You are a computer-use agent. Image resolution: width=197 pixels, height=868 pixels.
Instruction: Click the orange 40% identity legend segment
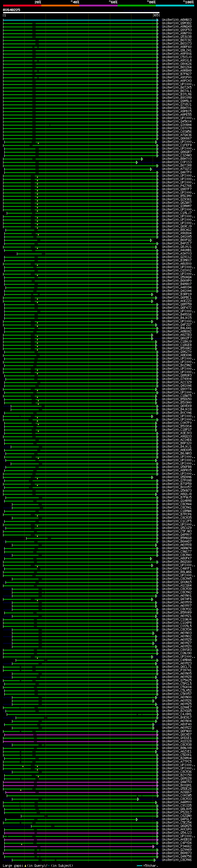point(60,6)
